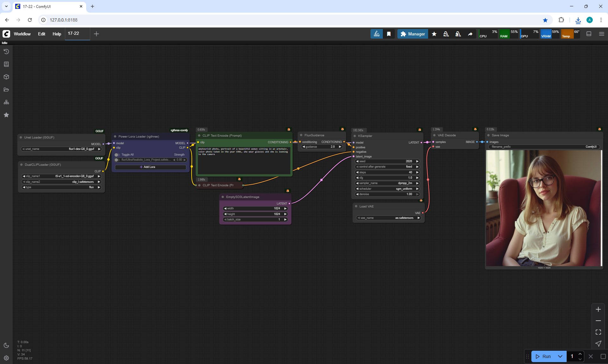Open the Edit menu
Viewport: 608px width, 364px height.
tap(41, 34)
